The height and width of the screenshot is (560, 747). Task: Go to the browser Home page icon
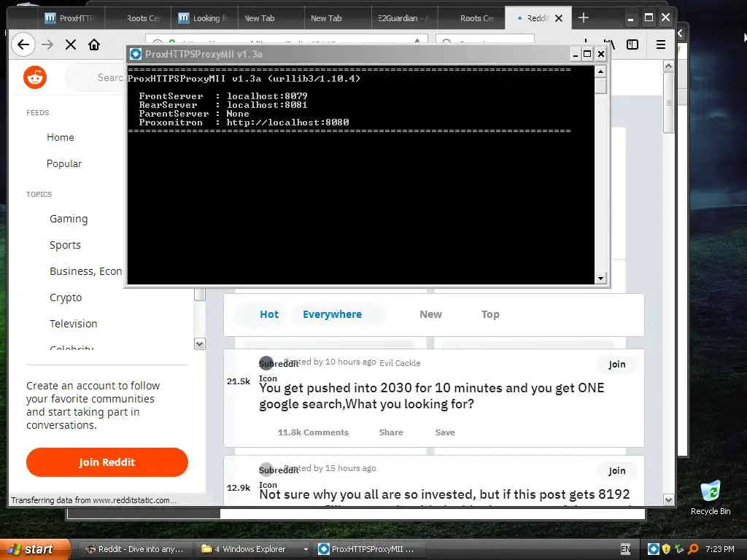[x=94, y=44]
